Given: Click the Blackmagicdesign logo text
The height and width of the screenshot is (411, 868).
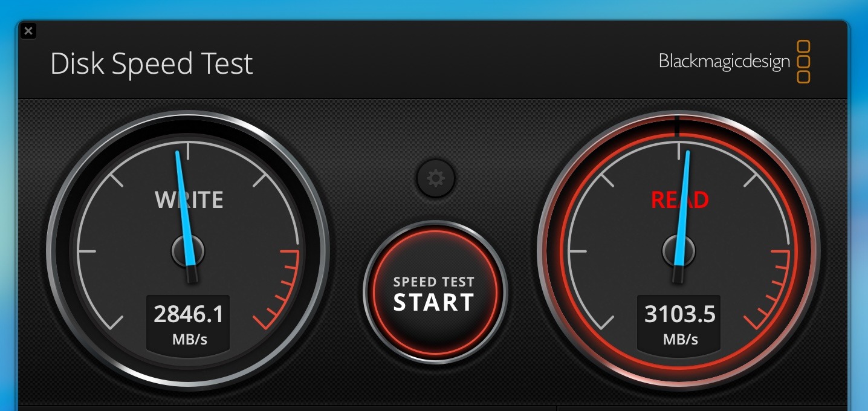Looking at the screenshot, I should (724, 61).
